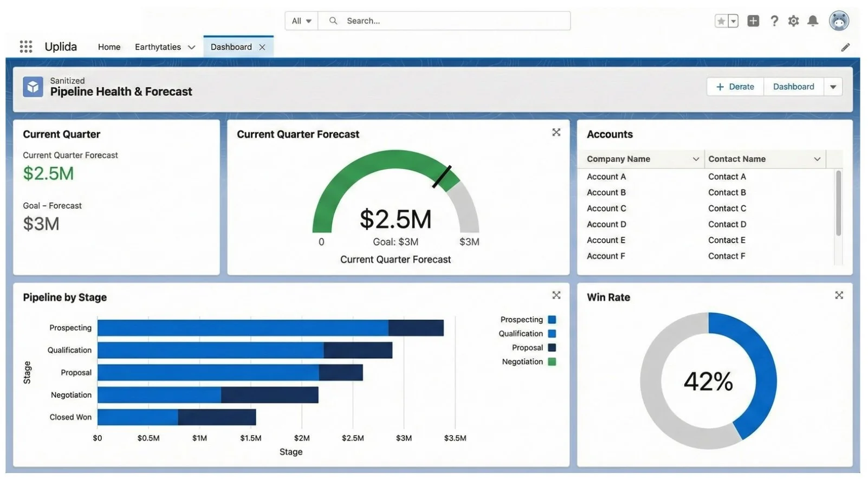Viewport: 868px width, 479px height.
Task: Expand the Win Rate widget
Action: coord(839,295)
